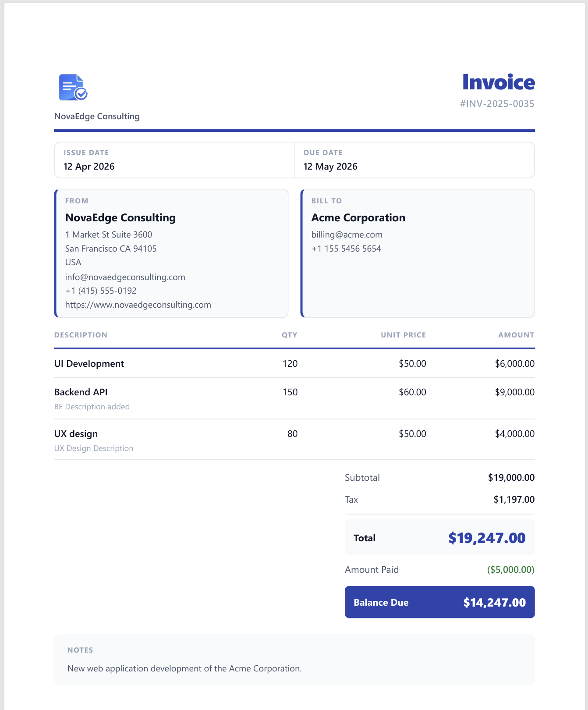
Task: Click the due date 12 May 2026
Action: coord(330,167)
